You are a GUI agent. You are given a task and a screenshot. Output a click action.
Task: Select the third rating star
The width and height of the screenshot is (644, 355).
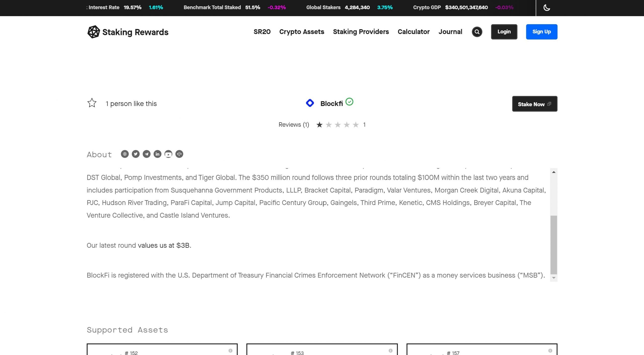coord(338,125)
